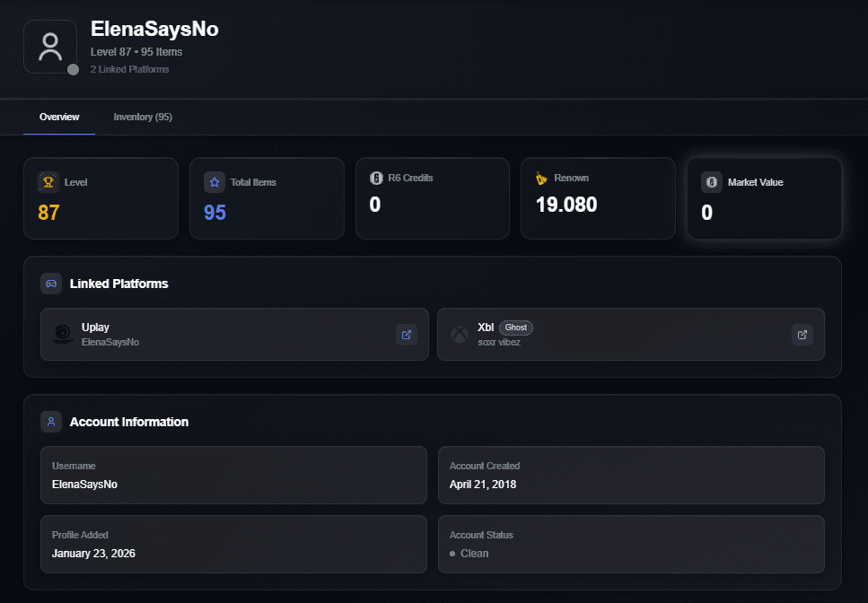Click the Linked Platforms controller icon
The width and height of the screenshot is (868, 603).
click(51, 284)
